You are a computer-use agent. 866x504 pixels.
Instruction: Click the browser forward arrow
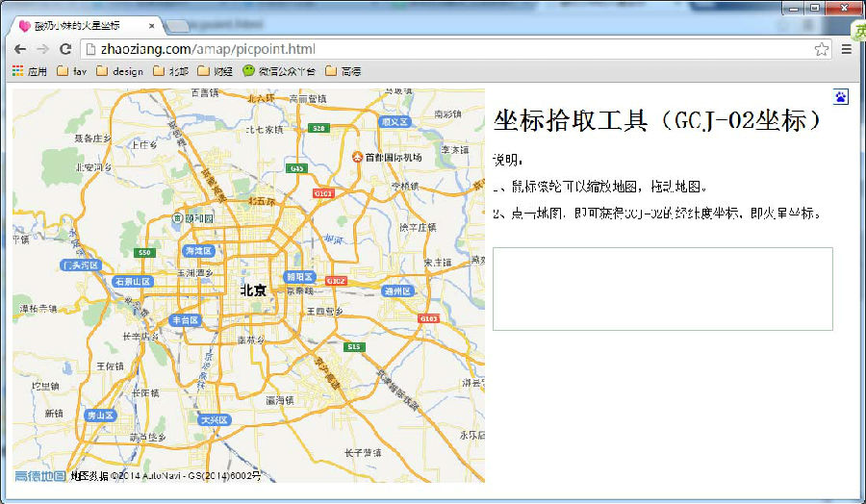pos(42,49)
